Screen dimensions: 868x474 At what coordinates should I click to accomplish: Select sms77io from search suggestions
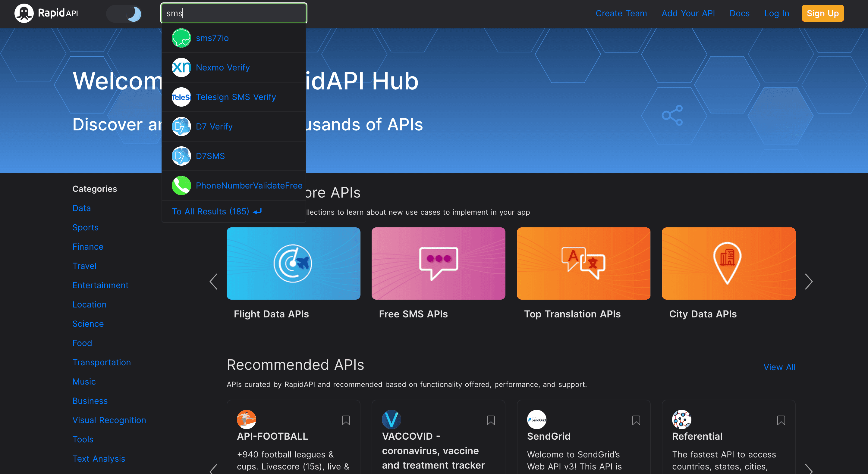[x=234, y=38]
